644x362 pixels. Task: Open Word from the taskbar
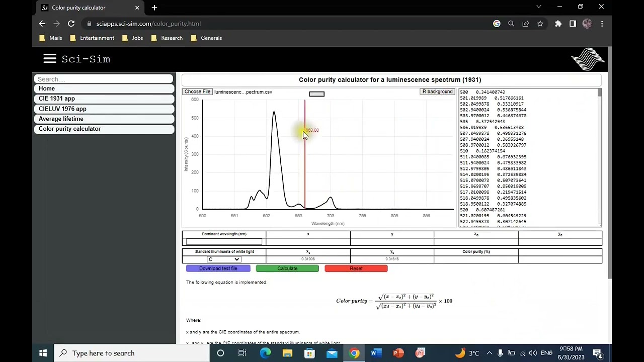click(376, 353)
